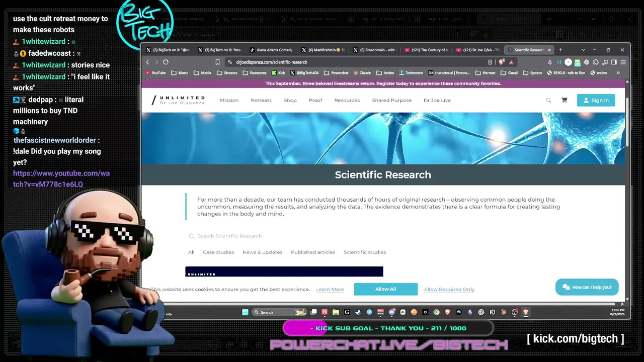Click the bookmark icon beside the address bar
The width and height of the screenshot is (644, 362).
coord(217,62)
